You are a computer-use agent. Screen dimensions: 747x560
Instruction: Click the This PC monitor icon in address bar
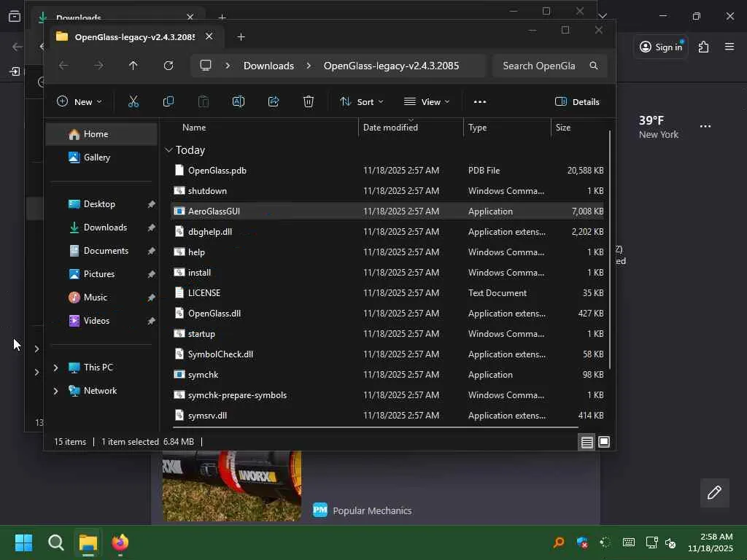(205, 65)
